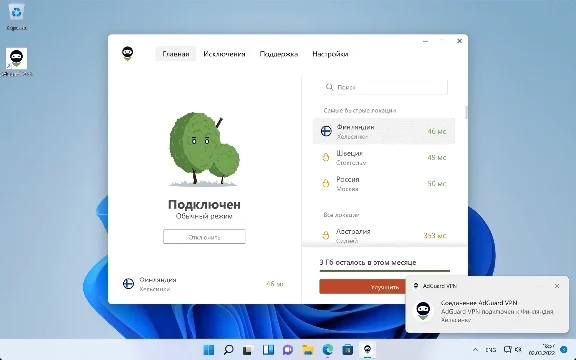Open the Recycle Bin desktop icon
Image resolution: width=576 pixels, height=360 pixels.
(x=16, y=17)
